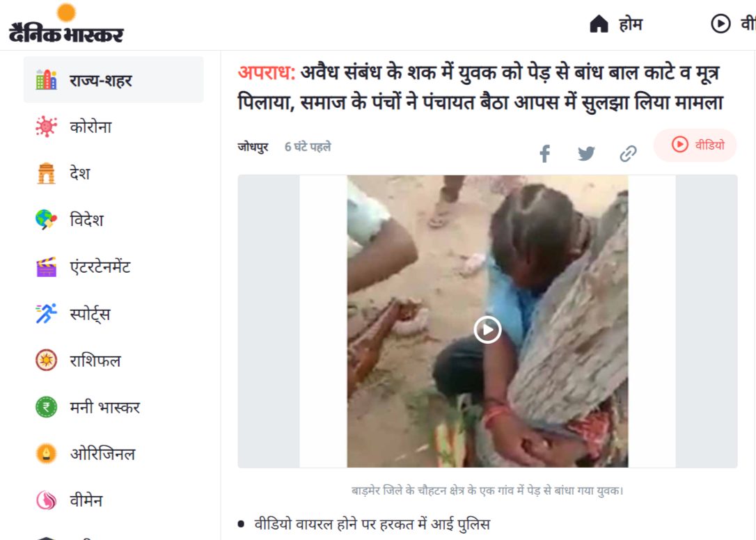Share the article on Facebook
756x540 pixels.
[545, 154]
